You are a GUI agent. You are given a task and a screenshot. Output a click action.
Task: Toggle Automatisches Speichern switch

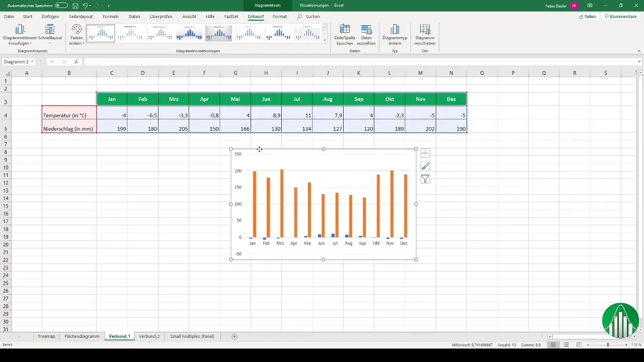[x=61, y=6]
